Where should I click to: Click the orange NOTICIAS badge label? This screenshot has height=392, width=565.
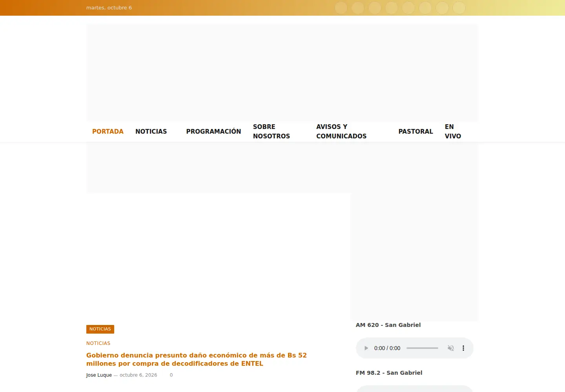click(100, 329)
